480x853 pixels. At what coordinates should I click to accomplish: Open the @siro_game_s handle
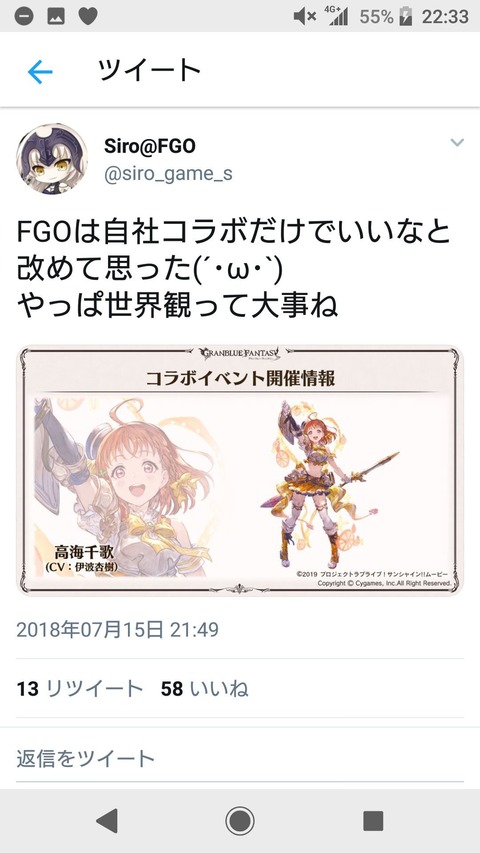point(168,174)
